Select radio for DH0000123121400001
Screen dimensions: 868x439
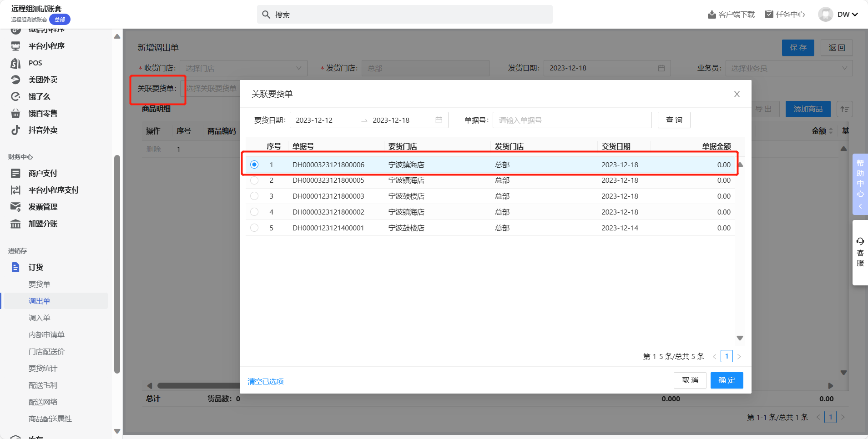click(254, 228)
